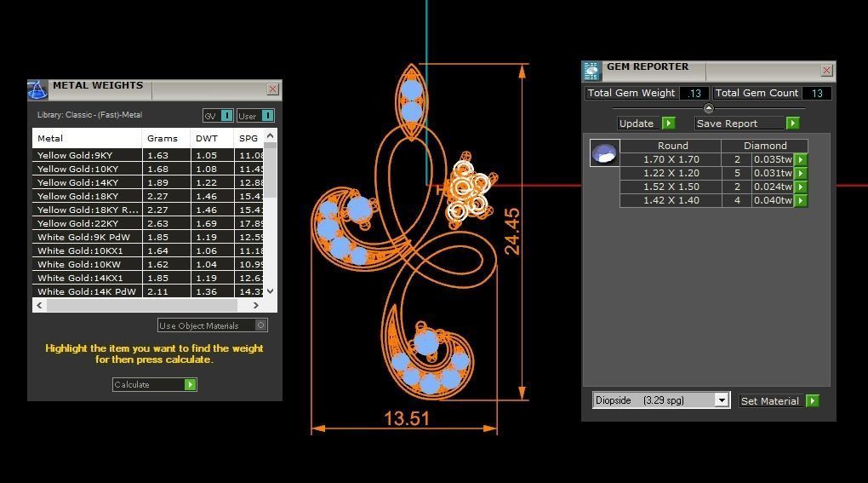Click the Total Gem Count value 13
Screen dimensions: 868x483
pyautogui.click(x=817, y=93)
